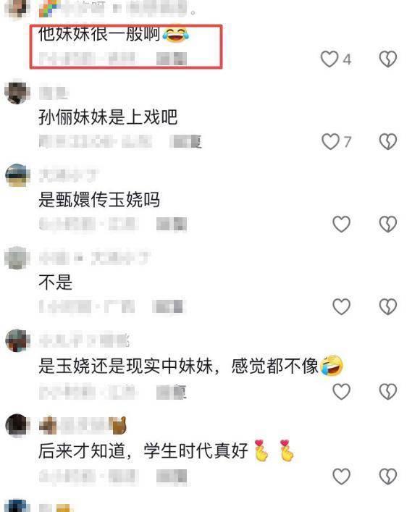Open avatar of 不是 reply author
The width and height of the screenshot is (420, 512).
click(x=17, y=258)
